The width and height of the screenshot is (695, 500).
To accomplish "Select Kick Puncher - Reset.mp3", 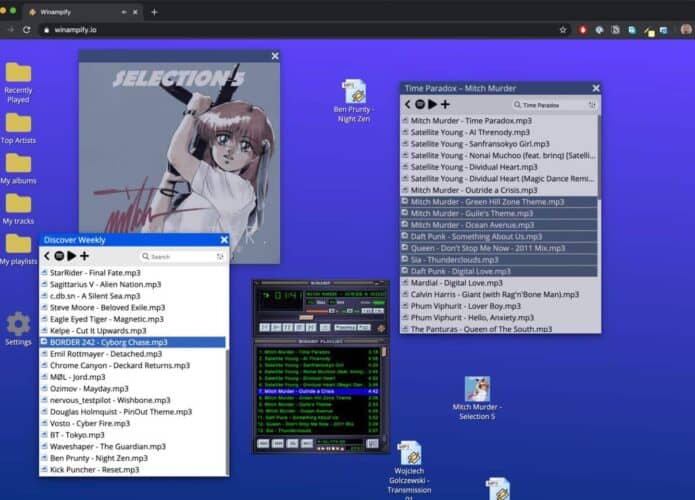I will coord(133,469).
